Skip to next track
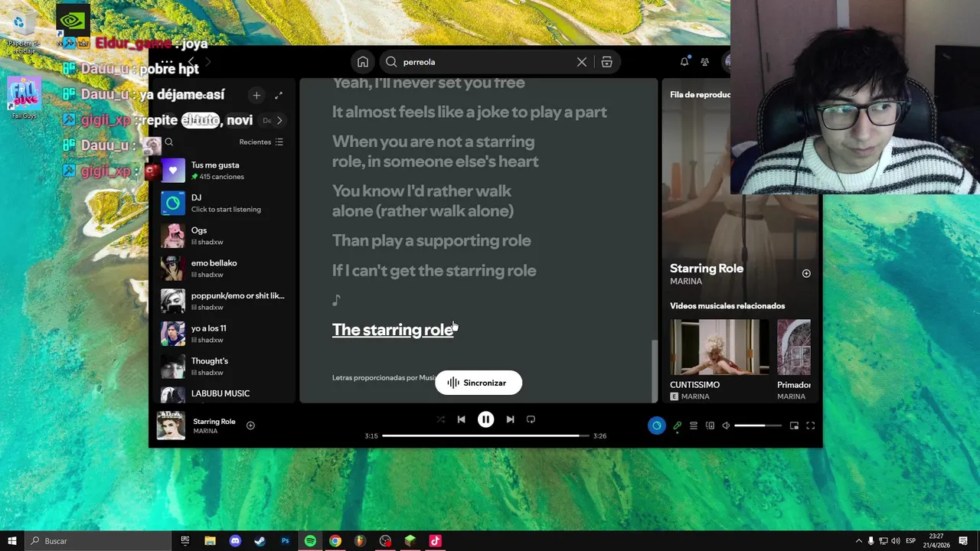This screenshot has height=551, width=980. click(510, 419)
